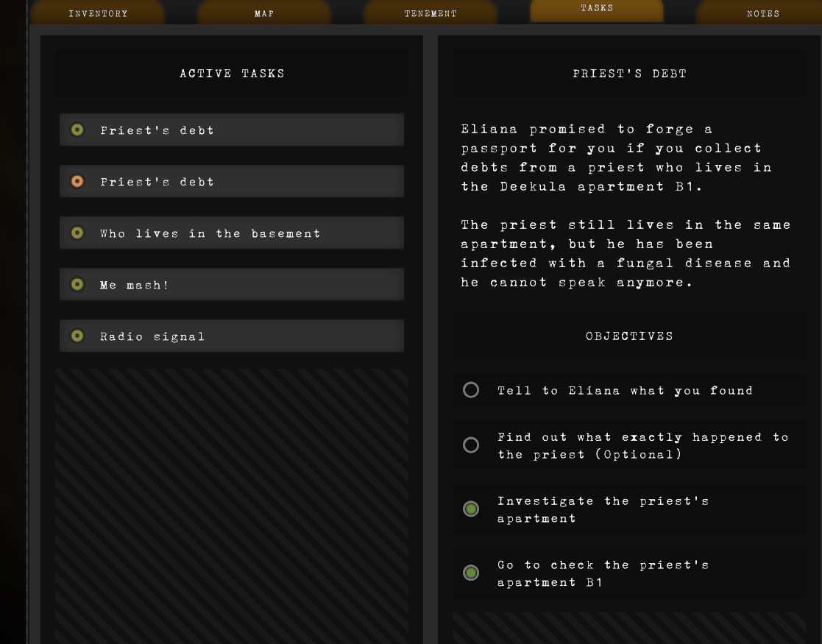Click the orange marker on second Priest's debt entry
The height and width of the screenshot is (644, 822).
(77, 181)
